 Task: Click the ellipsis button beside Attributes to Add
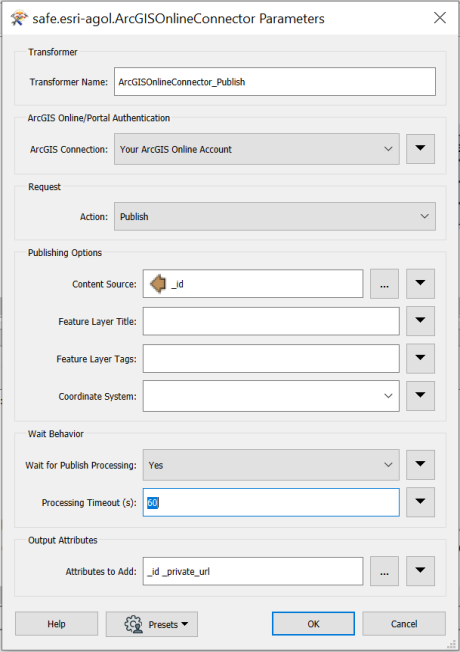point(384,571)
